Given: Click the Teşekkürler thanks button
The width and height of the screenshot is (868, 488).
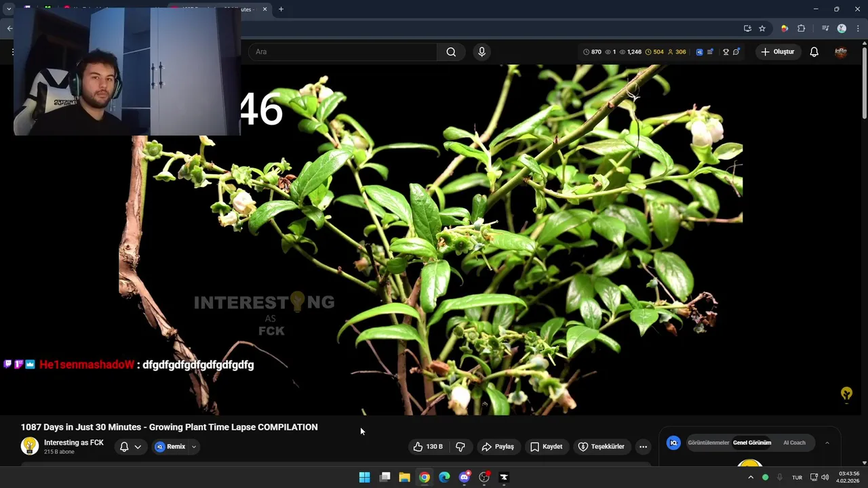Looking at the screenshot, I should [601, 447].
